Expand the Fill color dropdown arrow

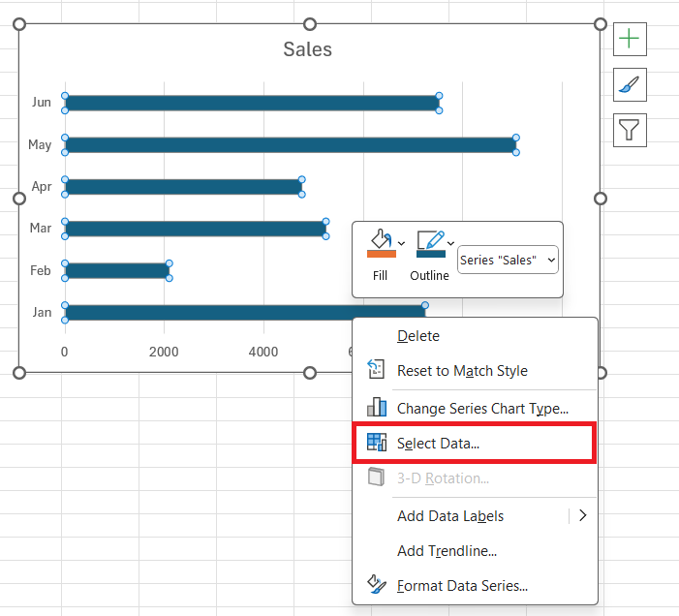[401, 243]
